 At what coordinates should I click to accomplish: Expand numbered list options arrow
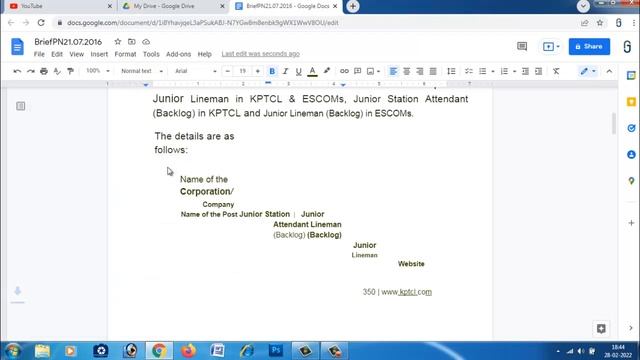coord(514,71)
